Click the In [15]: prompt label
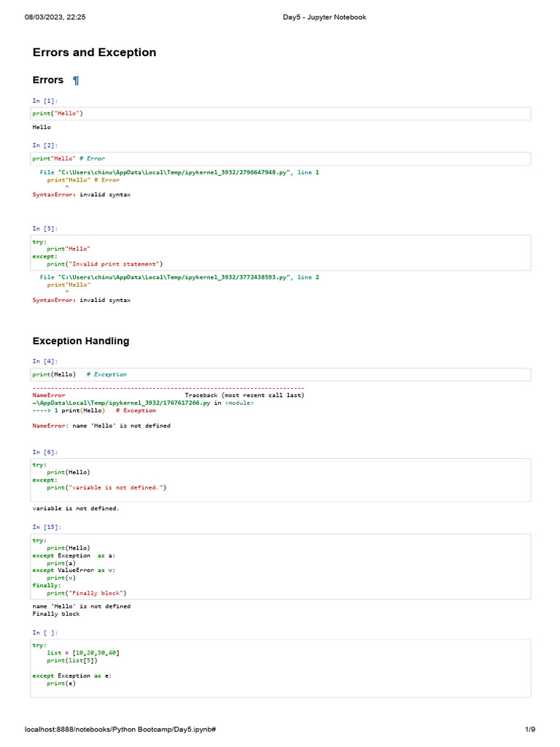The image size is (560, 747). point(47,527)
